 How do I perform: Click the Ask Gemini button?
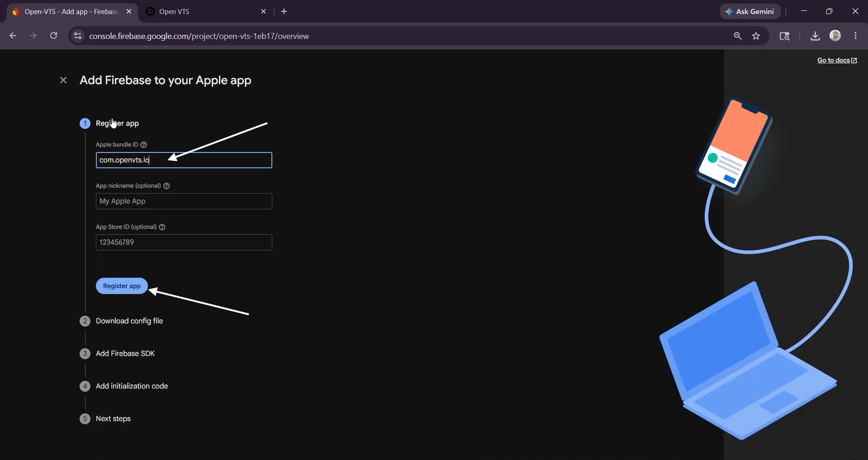coord(750,11)
